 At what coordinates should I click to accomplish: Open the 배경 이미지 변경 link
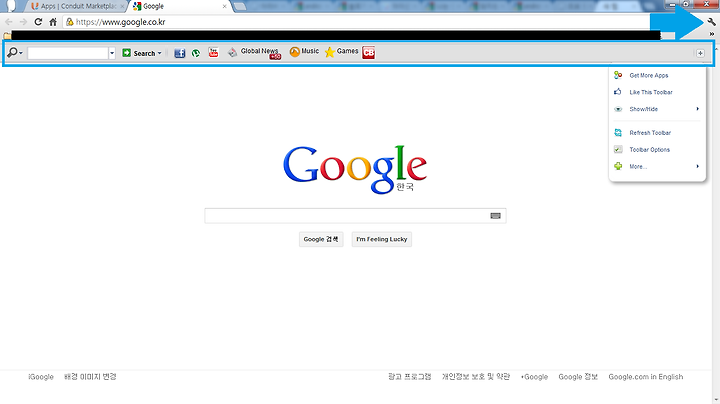click(90, 377)
